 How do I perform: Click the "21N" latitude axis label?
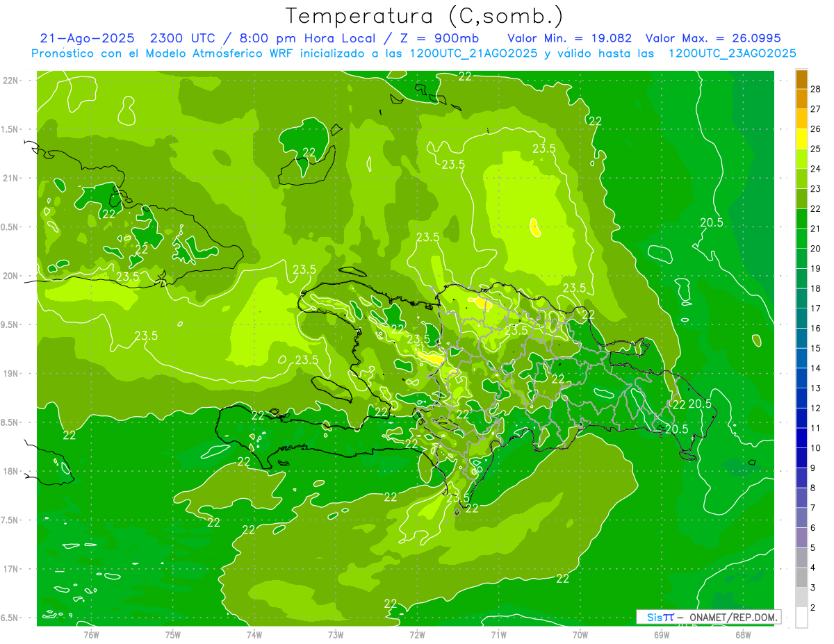coord(12,179)
